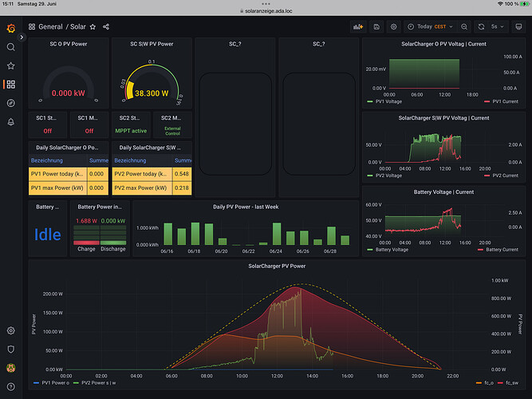
Task: Open dashboard settings gear in toolbar
Action: pyautogui.click(x=393, y=27)
